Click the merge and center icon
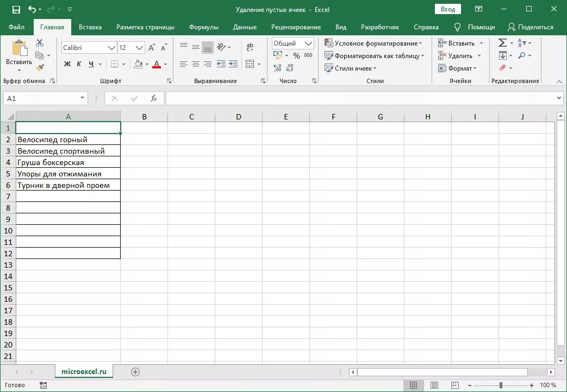 [x=250, y=64]
